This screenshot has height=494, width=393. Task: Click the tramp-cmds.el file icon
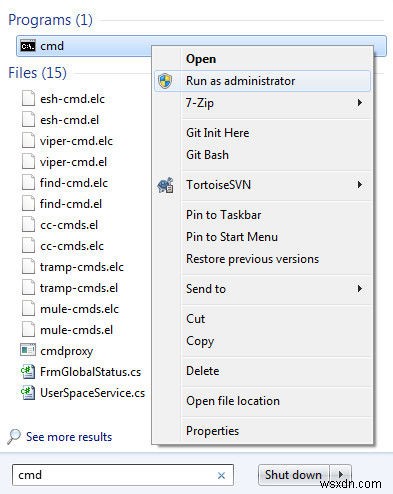(x=28, y=288)
